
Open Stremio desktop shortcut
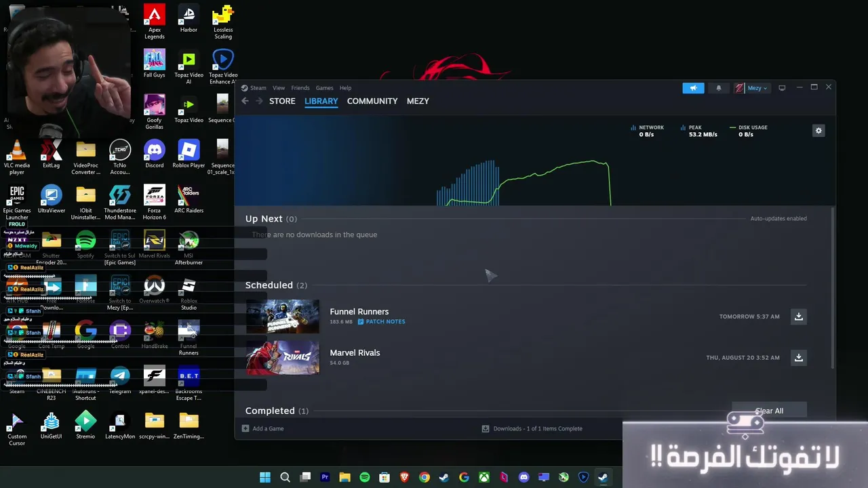point(85,426)
